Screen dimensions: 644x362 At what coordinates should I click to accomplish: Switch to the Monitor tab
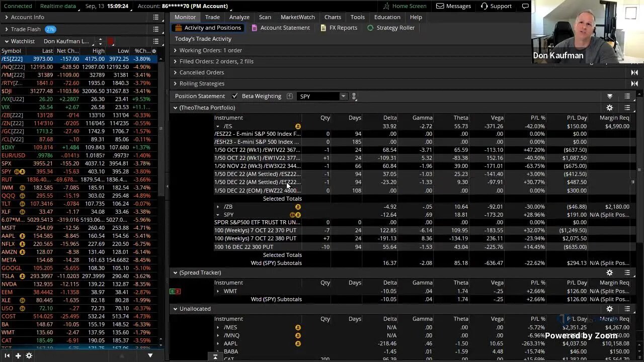pyautogui.click(x=185, y=17)
